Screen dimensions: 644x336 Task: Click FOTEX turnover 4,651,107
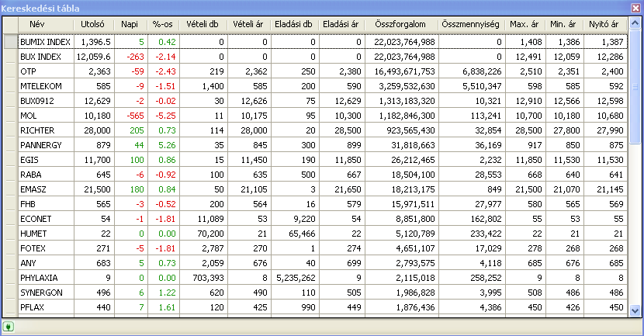[x=415, y=248]
